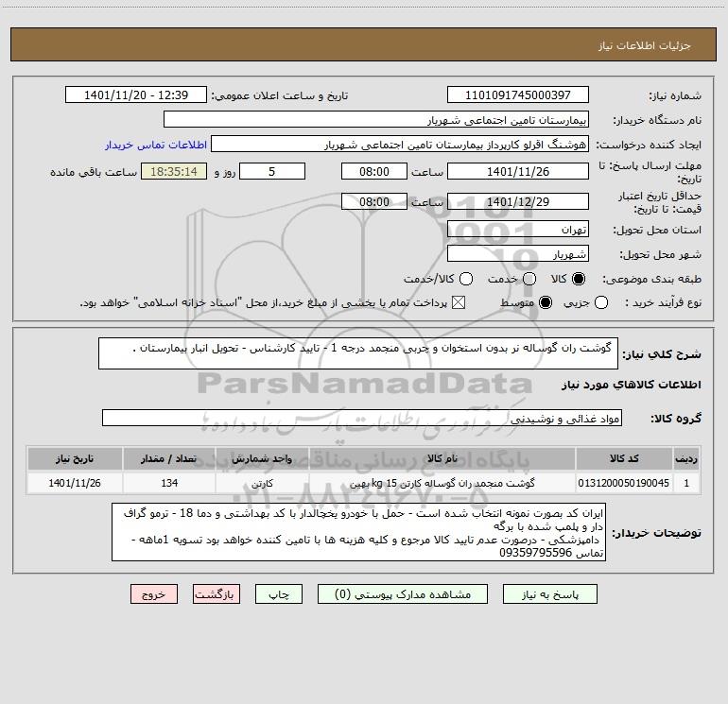Viewport: 728px width, 704px height.
Task: Click the unit cell کارتن
Action: 262,483
